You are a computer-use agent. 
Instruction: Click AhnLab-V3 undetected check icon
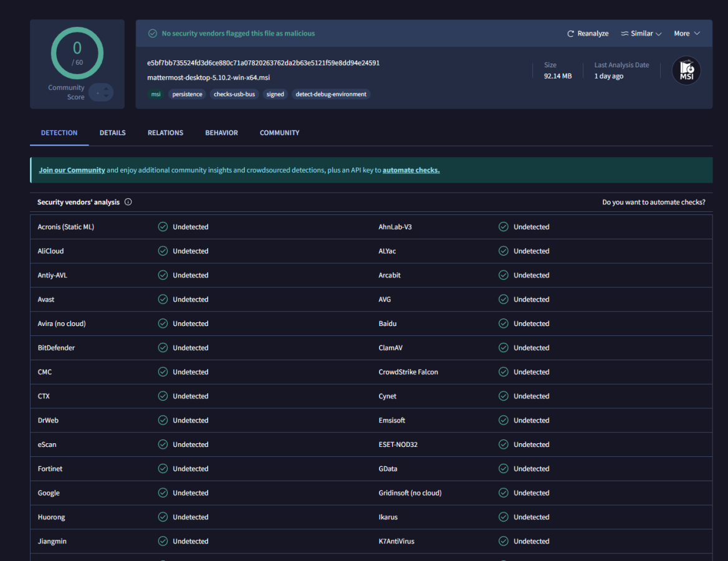(503, 227)
